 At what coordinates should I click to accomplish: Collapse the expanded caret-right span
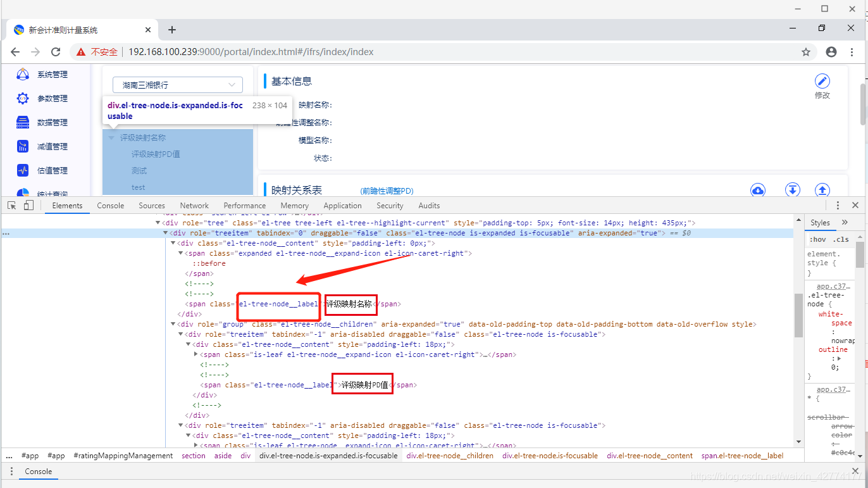pyautogui.click(x=181, y=253)
